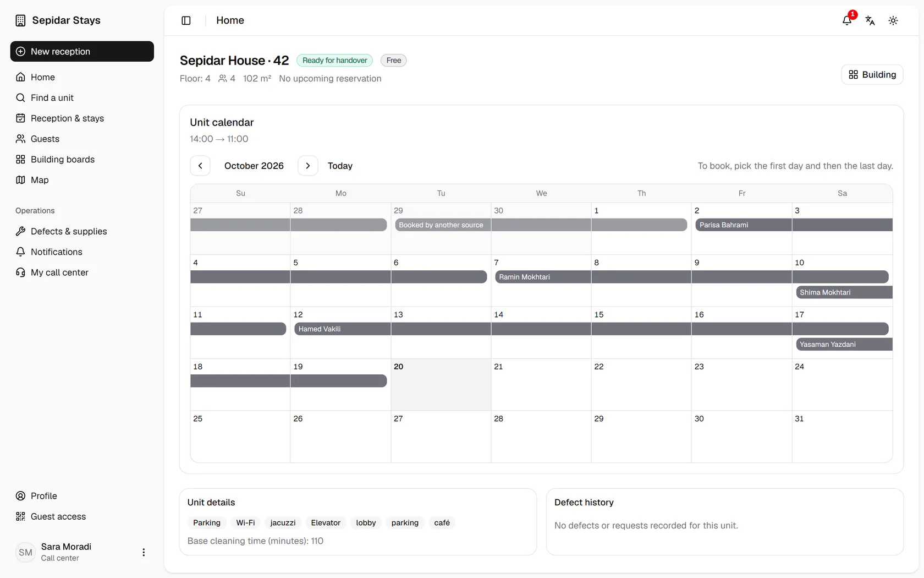Click the Wi-Fi amenity tag
924x578 pixels.
click(x=245, y=523)
